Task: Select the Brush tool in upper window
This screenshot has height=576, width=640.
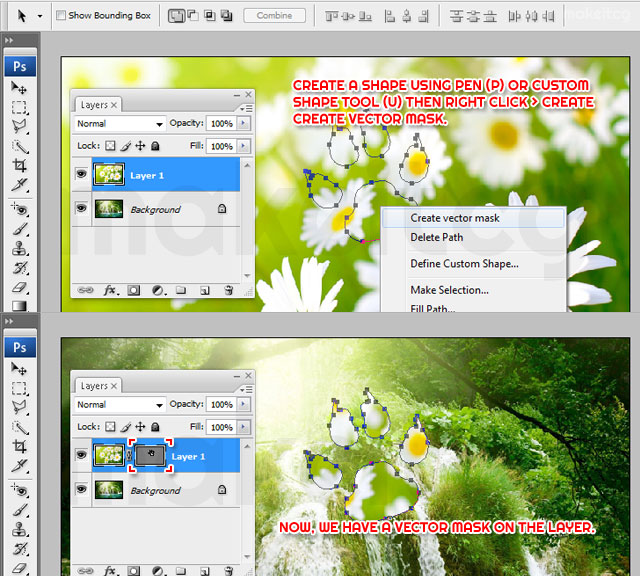Action: [x=19, y=229]
